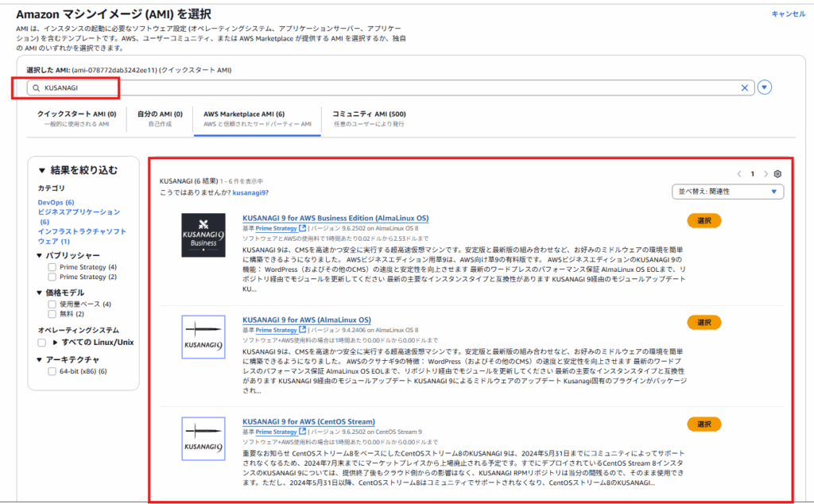Filter by ビジネスアプリケーション category
Screen dimensions: 814x504
(x=79, y=216)
